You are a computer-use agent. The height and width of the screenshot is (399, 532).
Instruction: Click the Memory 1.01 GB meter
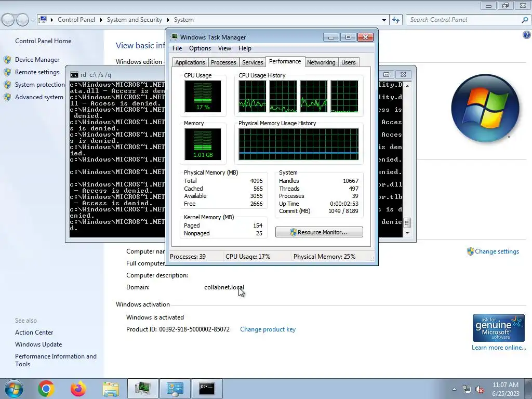[203, 144]
